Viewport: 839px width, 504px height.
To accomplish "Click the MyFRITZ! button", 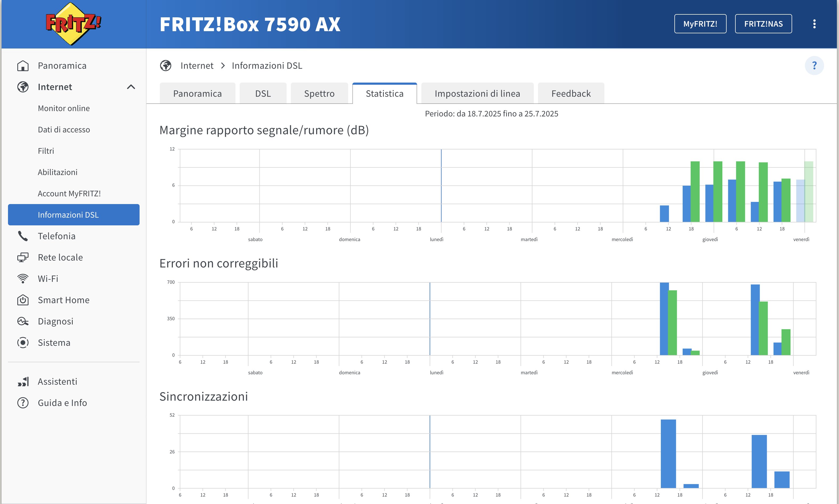I will click(700, 24).
